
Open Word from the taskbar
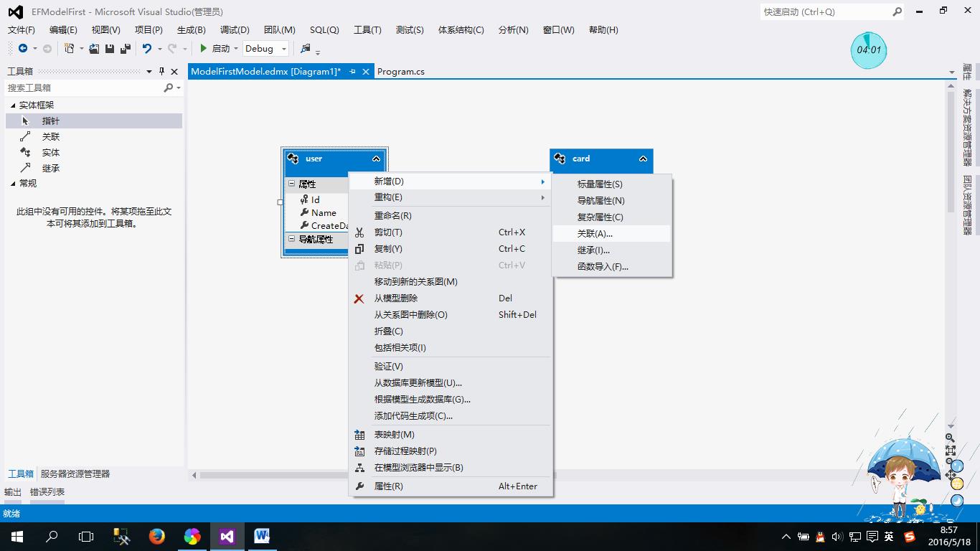click(262, 536)
